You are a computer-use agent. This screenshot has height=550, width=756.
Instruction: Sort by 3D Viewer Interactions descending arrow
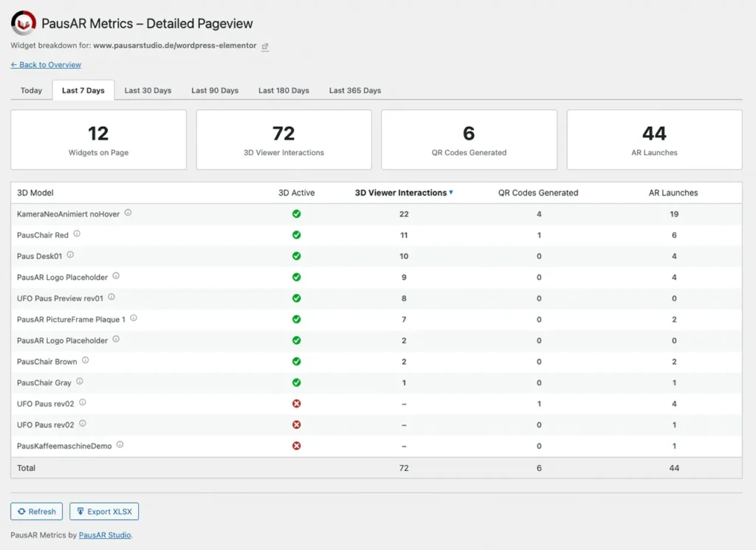coord(451,193)
